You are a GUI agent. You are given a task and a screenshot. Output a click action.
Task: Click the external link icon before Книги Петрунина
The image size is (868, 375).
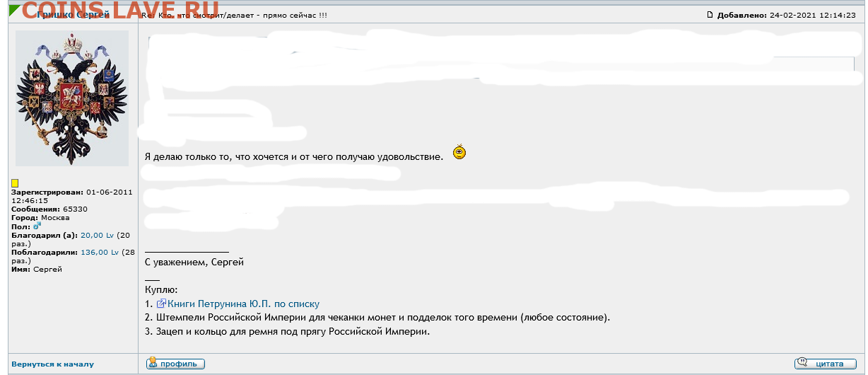(161, 304)
